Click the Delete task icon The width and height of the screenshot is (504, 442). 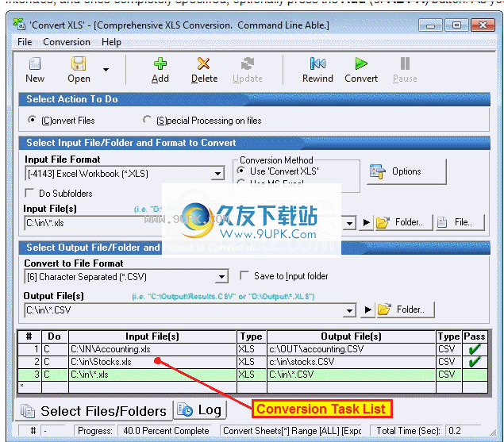204,63
